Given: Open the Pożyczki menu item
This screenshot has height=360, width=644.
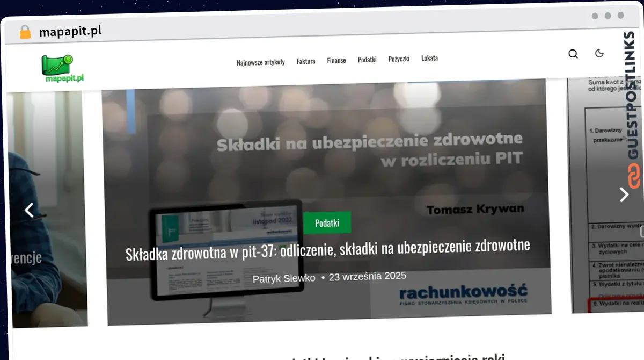Looking at the screenshot, I should [399, 59].
